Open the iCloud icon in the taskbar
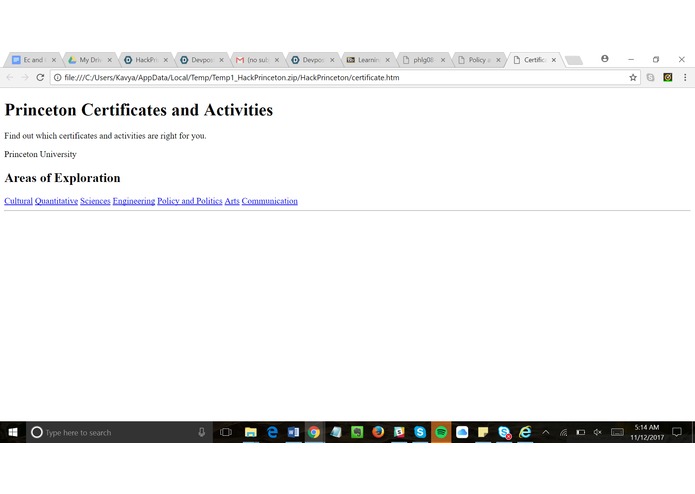This screenshot has height=494, width=695. pos(462,432)
